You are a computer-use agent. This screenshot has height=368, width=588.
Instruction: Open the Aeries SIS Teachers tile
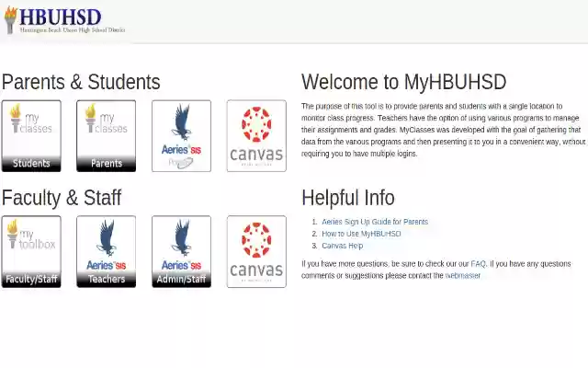click(107, 251)
